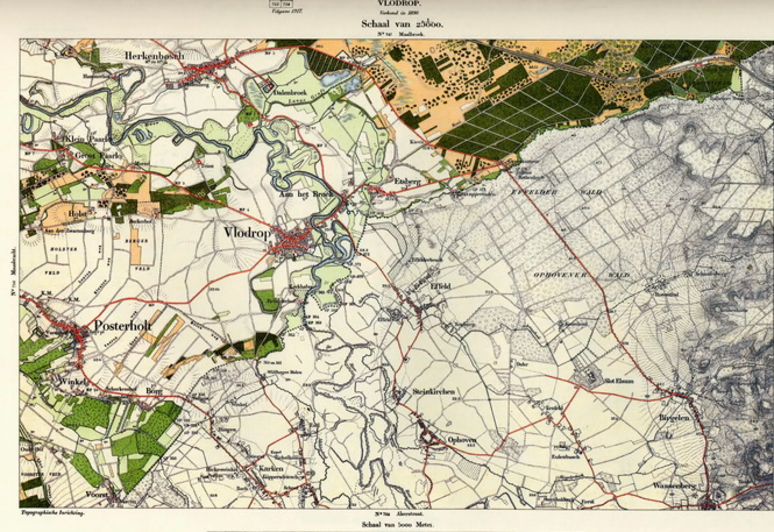774x532 pixels.
Task: Click the Ophoven village label
Action: click(462, 440)
